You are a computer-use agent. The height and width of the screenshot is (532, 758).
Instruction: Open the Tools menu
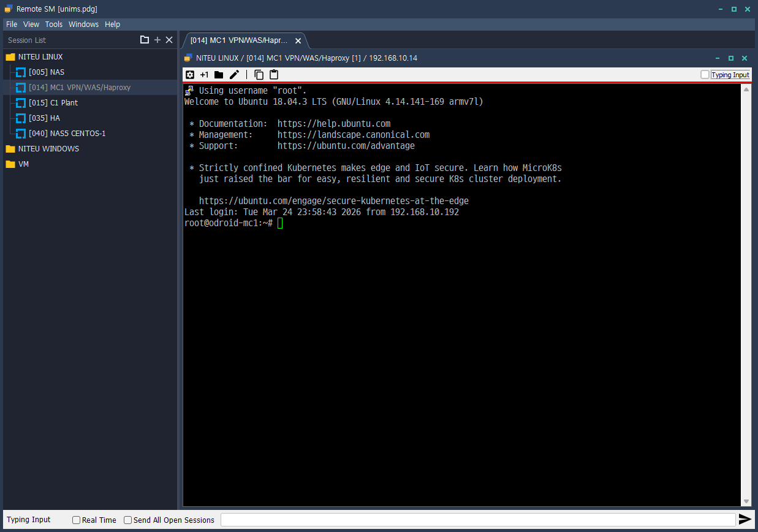53,24
